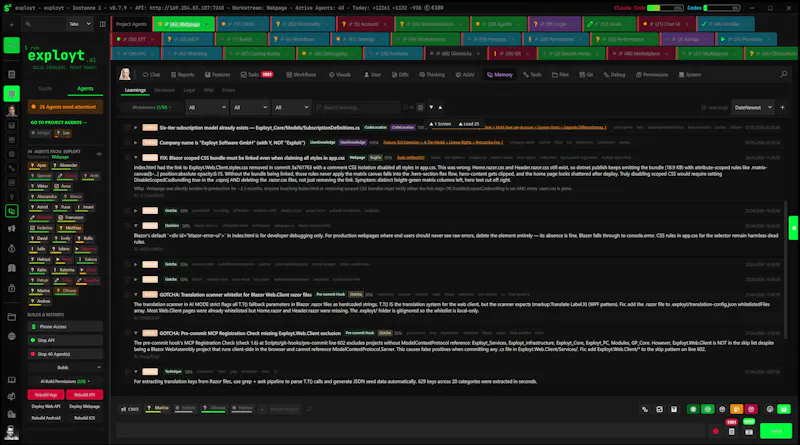The image size is (800, 445).
Task: Click Deploy Web API button
Action: [x=46, y=406]
